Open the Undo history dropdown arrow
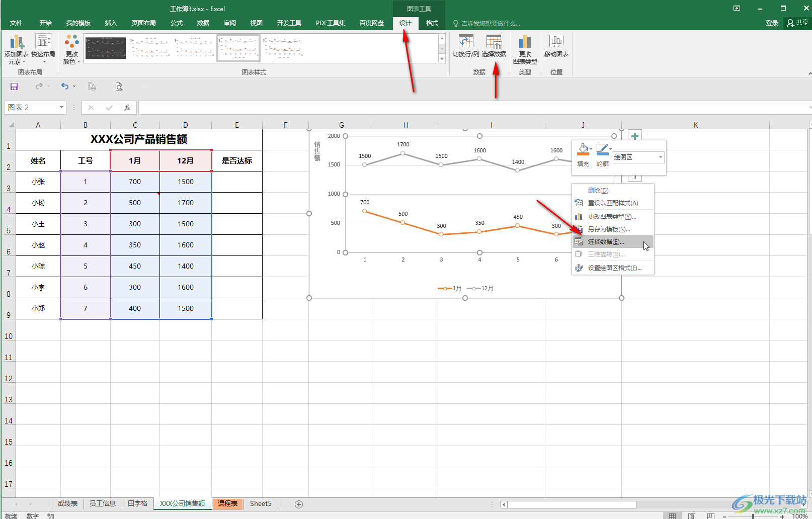 pos(74,86)
